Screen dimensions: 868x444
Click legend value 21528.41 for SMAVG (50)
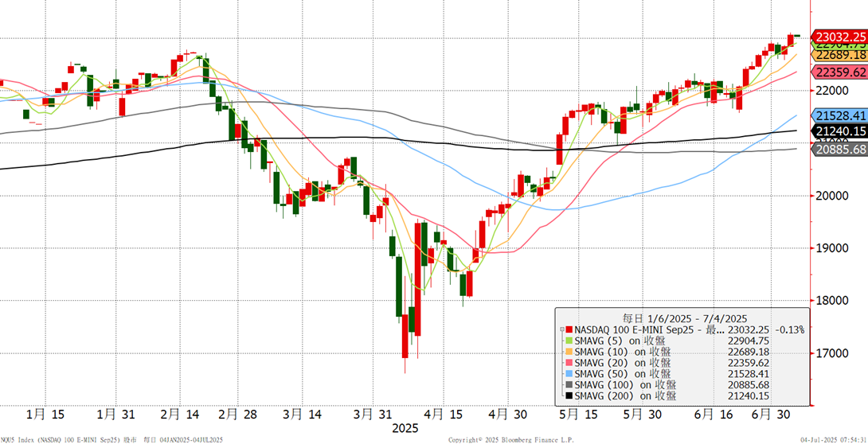click(x=749, y=374)
